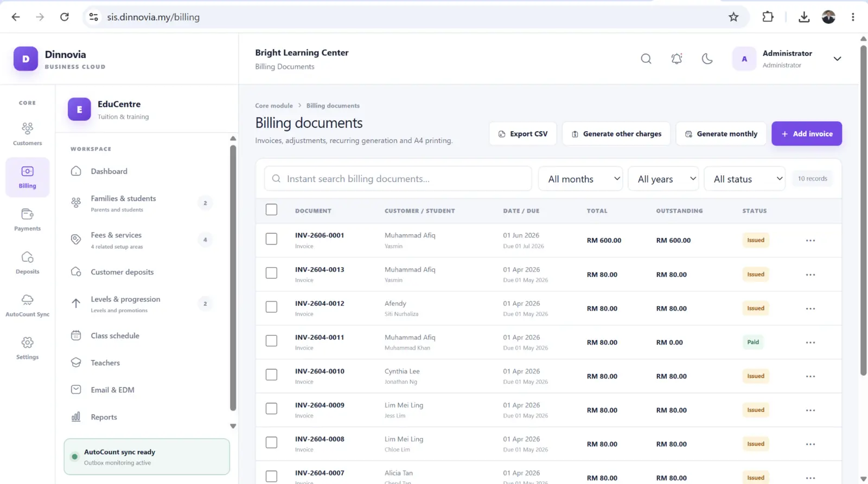The height and width of the screenshot is (484, 868).
Task: Open Customer deposits menu item
Action: (142, 272)
